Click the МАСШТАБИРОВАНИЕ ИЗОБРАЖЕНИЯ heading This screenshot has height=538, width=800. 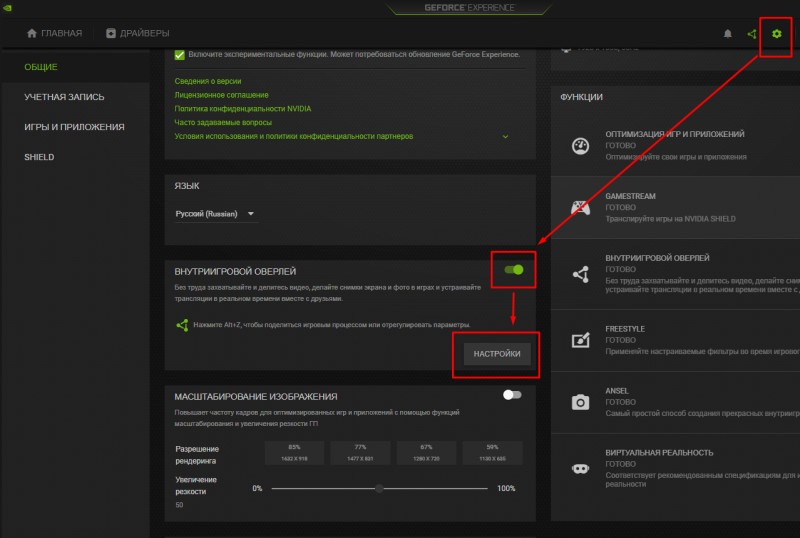tap(256, 397)
